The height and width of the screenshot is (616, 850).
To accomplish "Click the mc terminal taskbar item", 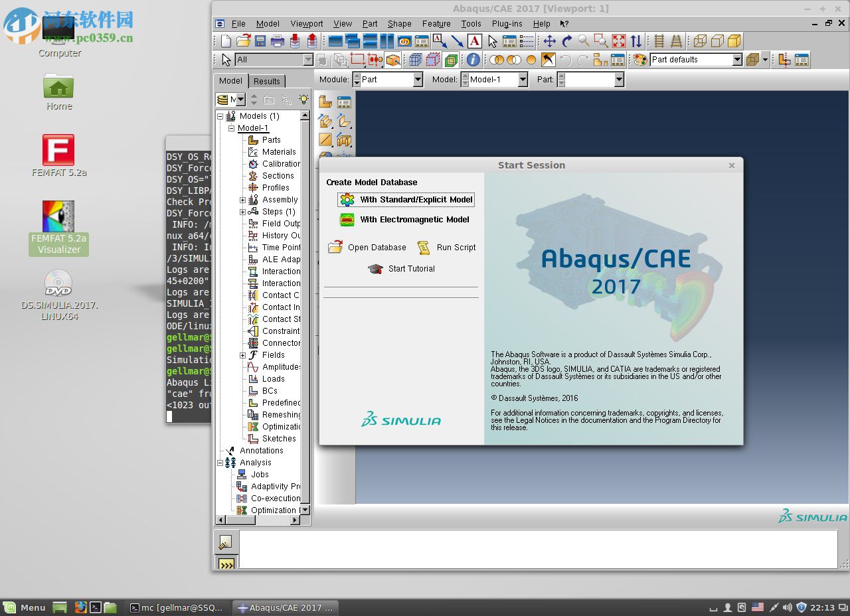I will tap(177, 607).
